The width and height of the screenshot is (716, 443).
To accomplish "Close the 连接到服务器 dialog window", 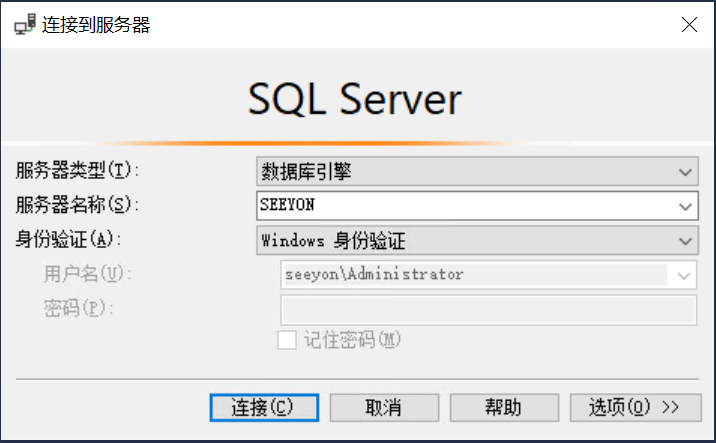I will pyautogui.click(x=689, y=25).
